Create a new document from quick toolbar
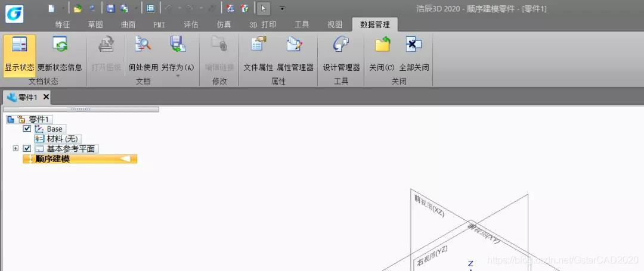644x271 pixels. 51,8
